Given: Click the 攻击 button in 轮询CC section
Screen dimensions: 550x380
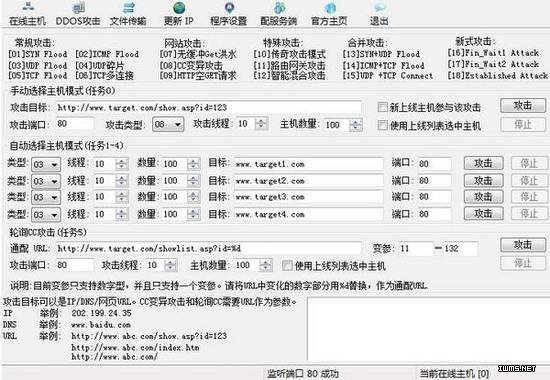Looking at the screenshot, I should (523, 245).
